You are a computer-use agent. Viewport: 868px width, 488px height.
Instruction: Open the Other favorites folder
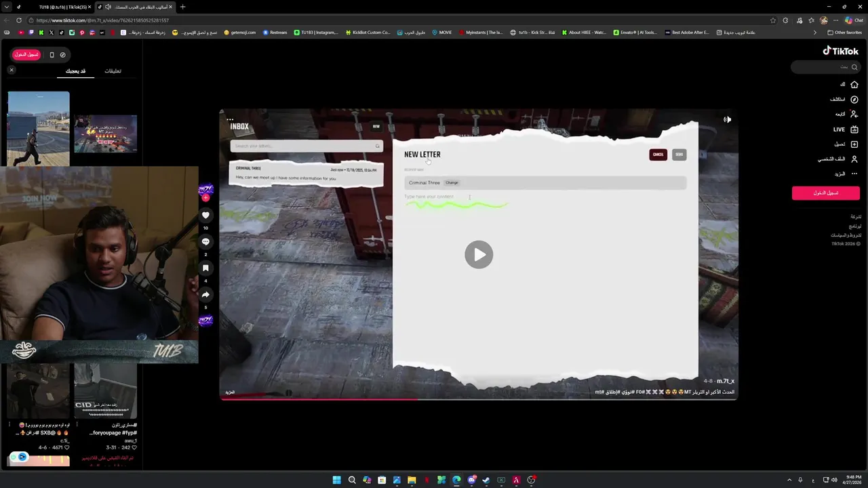844,33
